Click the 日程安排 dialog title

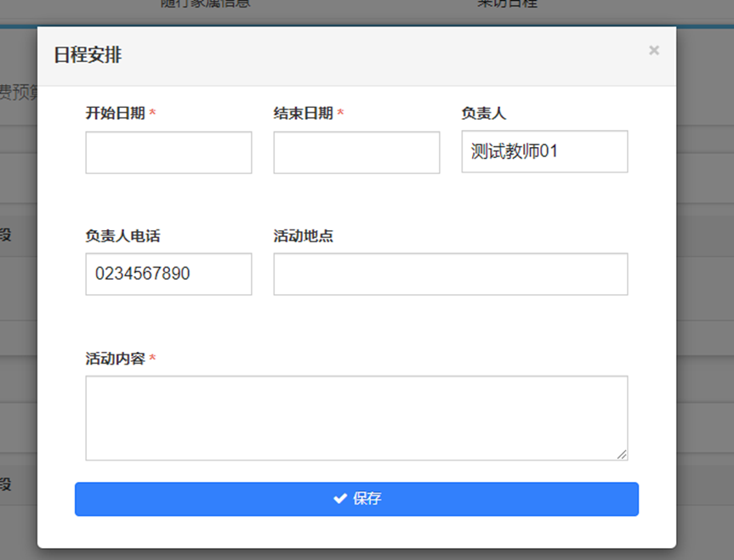[88, 56]
